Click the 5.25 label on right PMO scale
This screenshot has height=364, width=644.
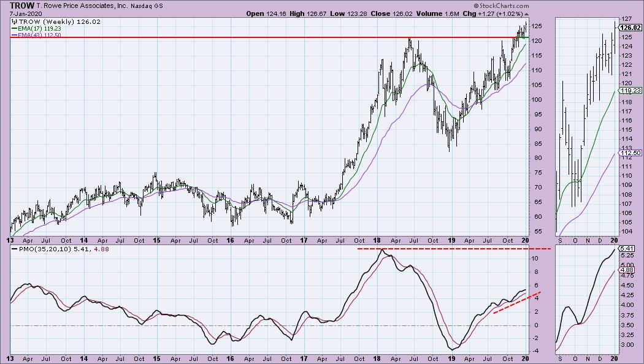click(x=627, y=256)
